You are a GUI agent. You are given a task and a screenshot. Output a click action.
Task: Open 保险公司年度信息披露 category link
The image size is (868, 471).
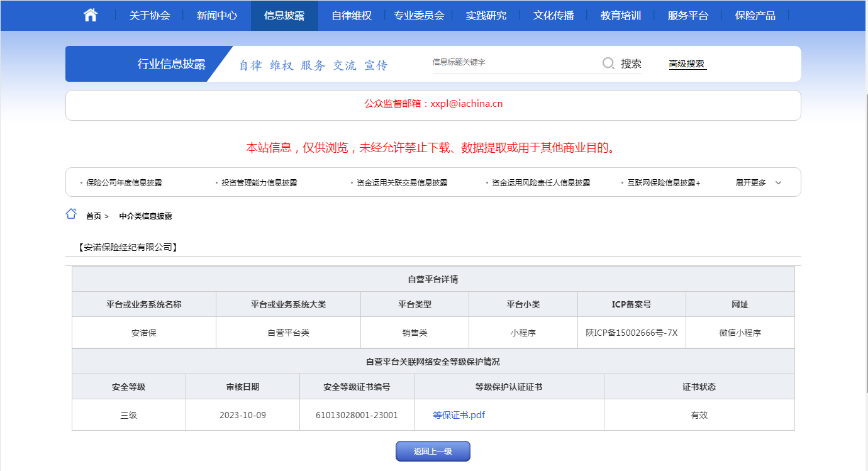coord(124,183)
